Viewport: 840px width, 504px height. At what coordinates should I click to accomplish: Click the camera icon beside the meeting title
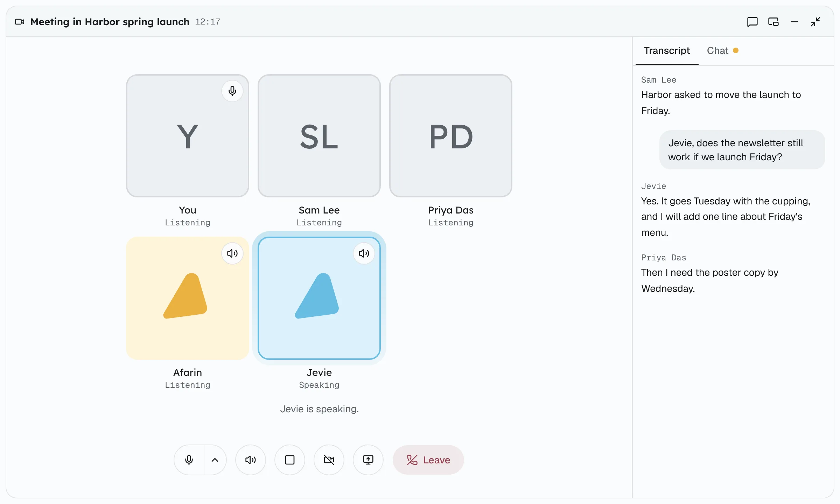click(20, 22)
